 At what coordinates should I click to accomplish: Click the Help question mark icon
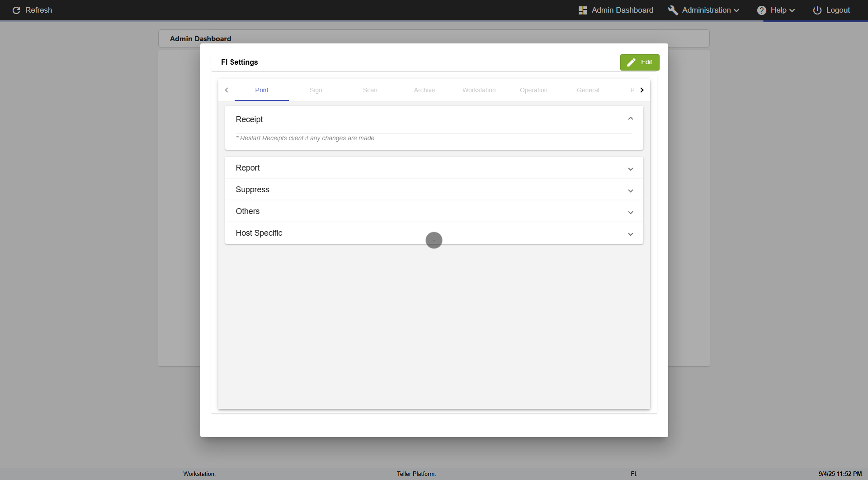point(762,10)
